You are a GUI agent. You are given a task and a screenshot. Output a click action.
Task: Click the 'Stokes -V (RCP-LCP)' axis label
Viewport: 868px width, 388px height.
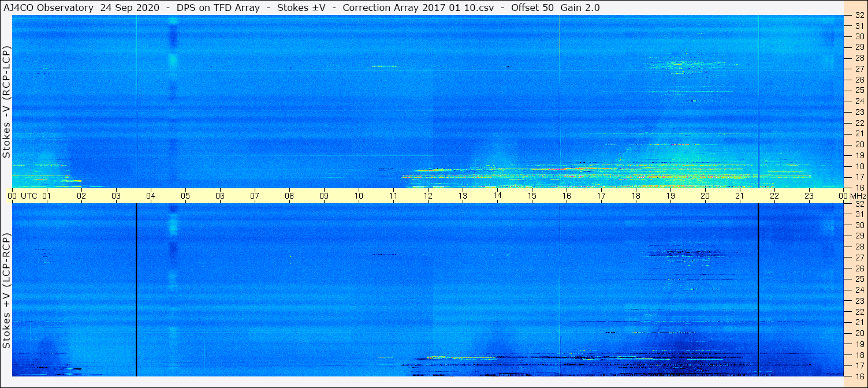7,102
